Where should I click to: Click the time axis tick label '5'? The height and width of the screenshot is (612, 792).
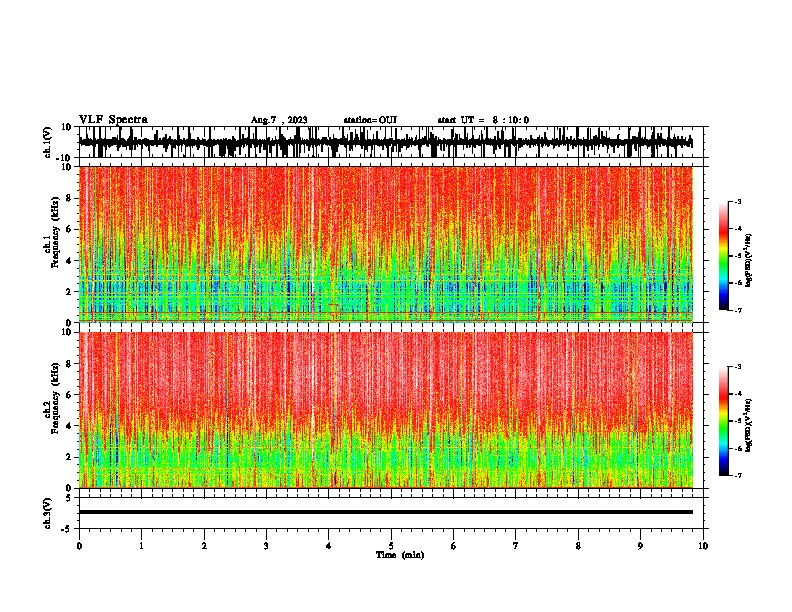(x=391, y=546)
